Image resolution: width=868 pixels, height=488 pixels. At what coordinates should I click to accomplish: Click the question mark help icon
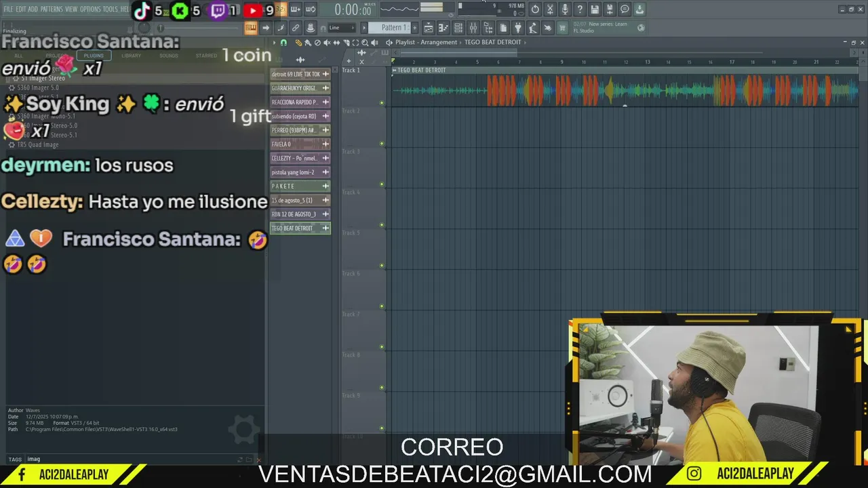(580, 9)
